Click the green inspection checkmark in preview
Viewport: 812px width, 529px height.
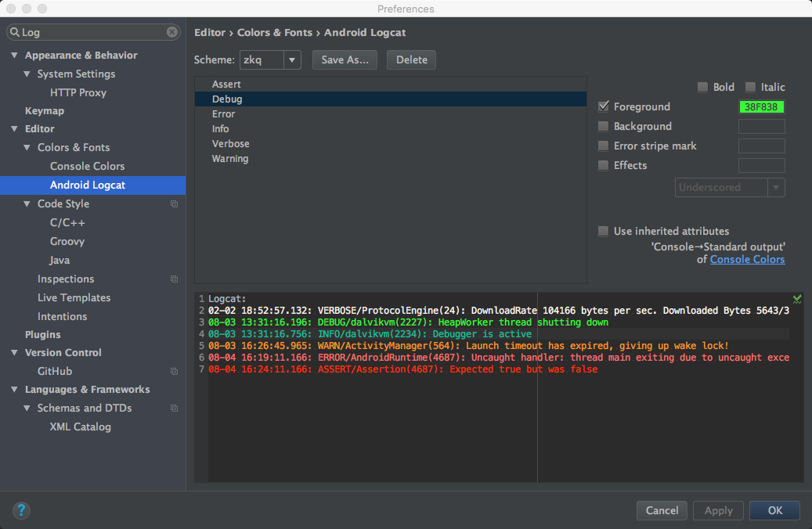click(797, 299)
